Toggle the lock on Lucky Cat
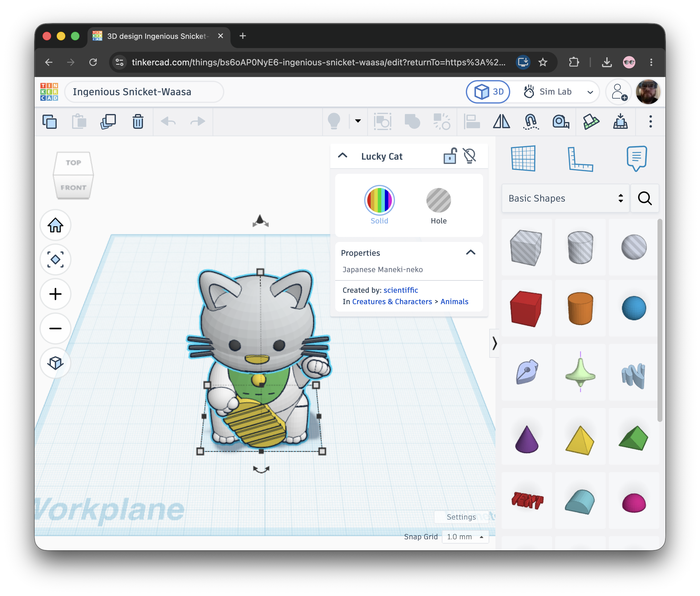 pos(450,156)
